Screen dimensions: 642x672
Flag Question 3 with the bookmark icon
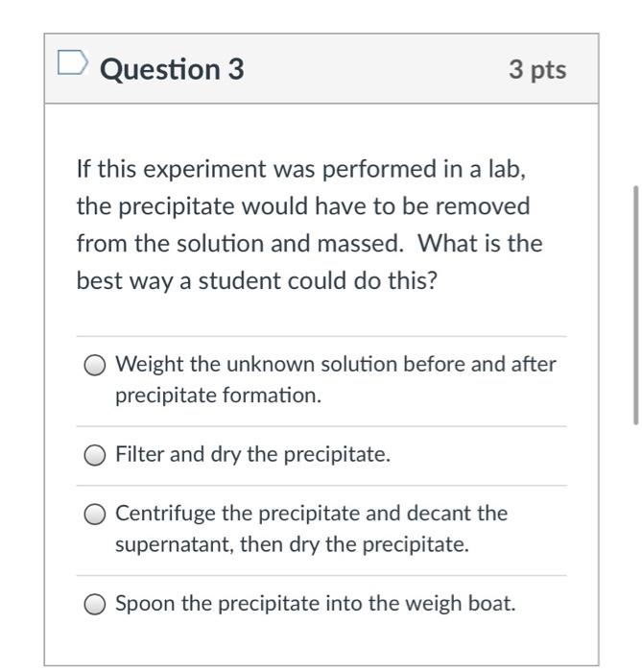[73, 62]
